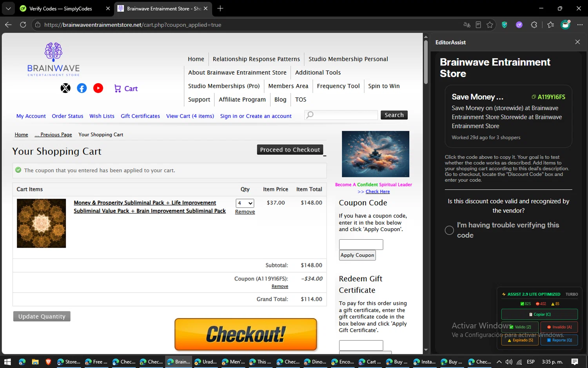
Task: Open the Affiliate Program menu item
Action: [242, 100]
